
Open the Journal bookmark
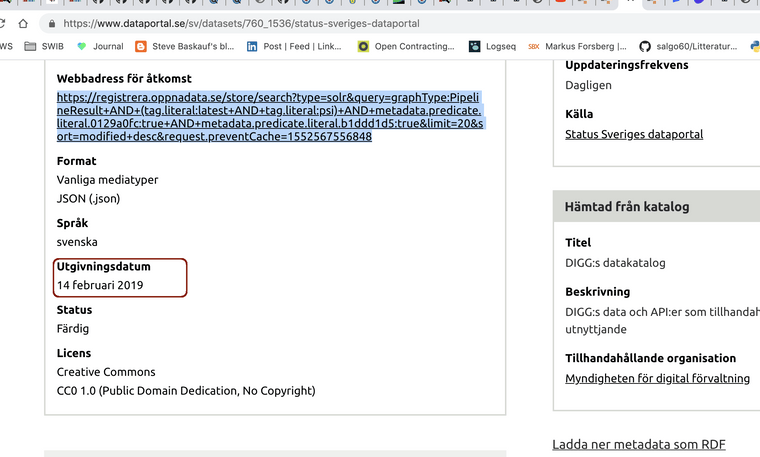(x=100, y=46)
